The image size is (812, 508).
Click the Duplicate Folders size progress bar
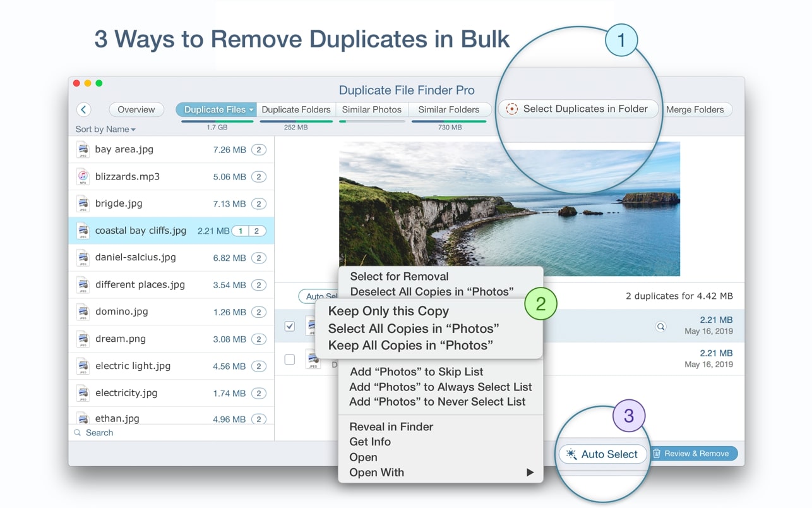coord(296,121)
